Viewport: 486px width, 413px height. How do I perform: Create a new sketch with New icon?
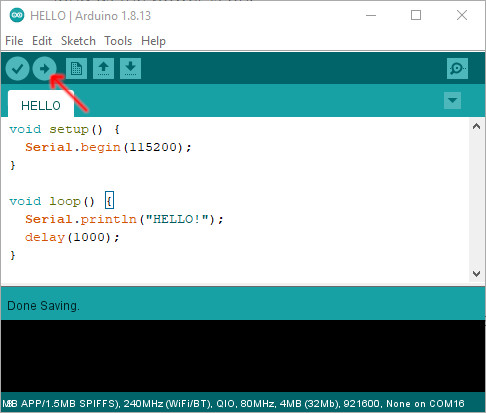pos(76,69)
